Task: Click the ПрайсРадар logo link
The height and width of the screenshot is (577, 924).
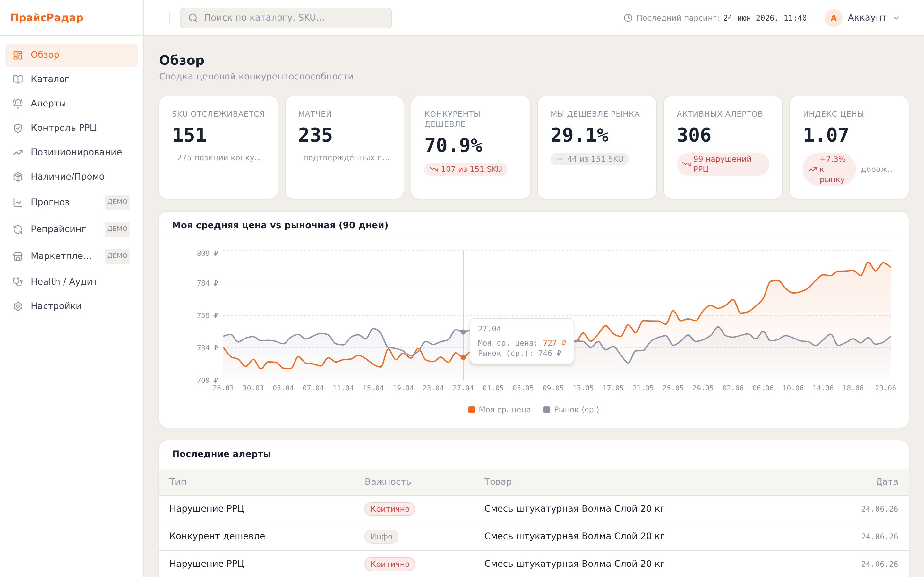Action: (47, 18)
